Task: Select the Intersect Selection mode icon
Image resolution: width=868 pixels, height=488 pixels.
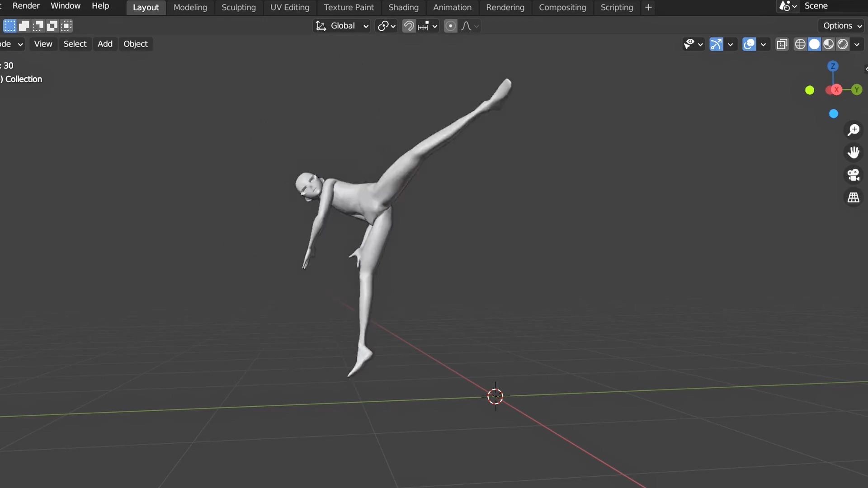Action: [x=66, y=26]
